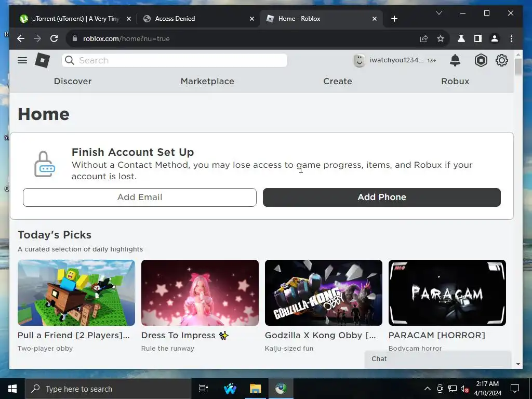Click the Add Phone button
Screen dimensions: 532x399
point(382,197)
